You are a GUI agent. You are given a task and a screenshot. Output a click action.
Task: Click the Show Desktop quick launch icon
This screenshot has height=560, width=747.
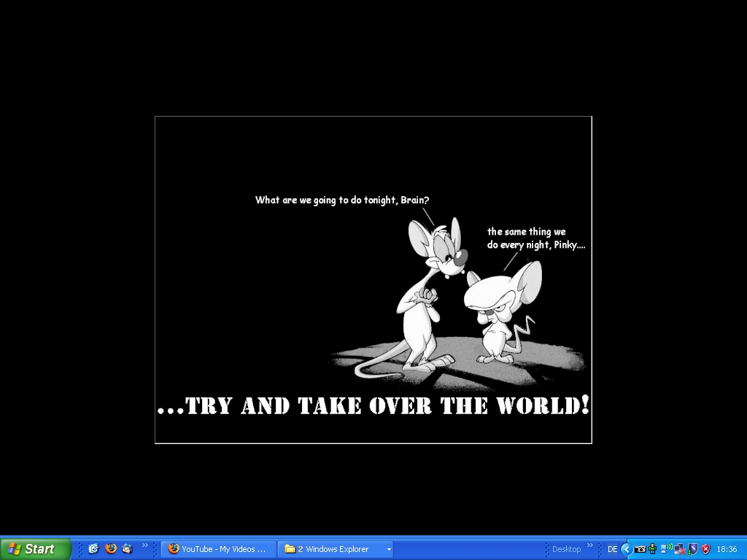(93, 549)
